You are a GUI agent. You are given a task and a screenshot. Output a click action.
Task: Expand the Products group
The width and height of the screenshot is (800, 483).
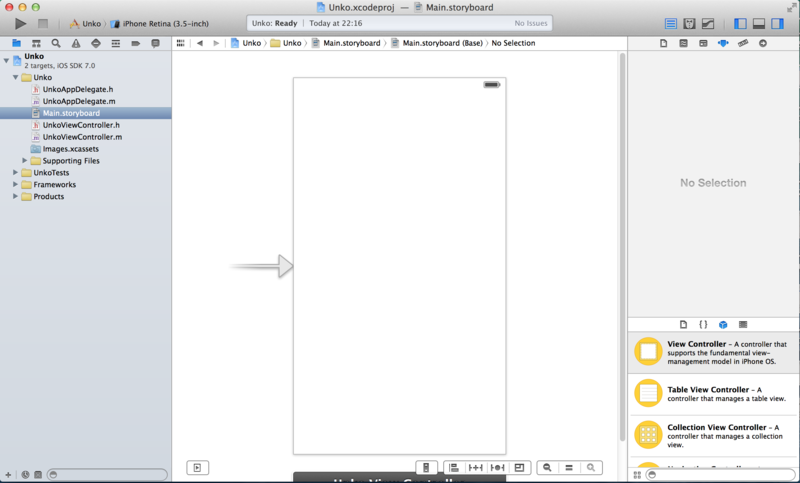click(16, 196)
